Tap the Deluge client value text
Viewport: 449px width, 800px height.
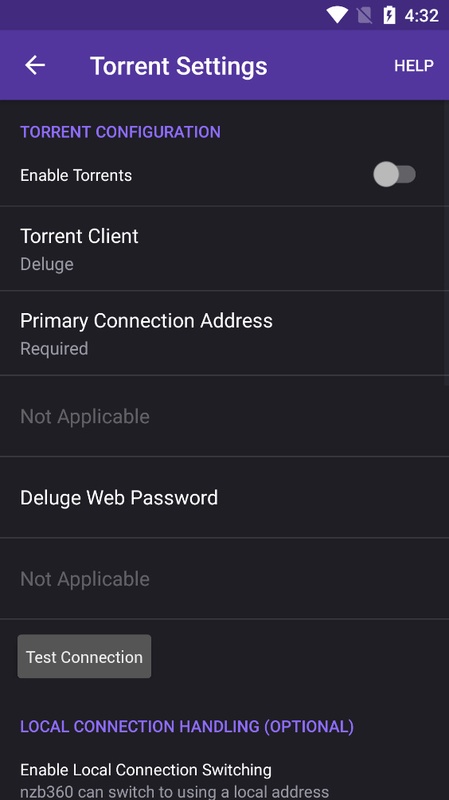pyautogui.click(x=47, y=264)
